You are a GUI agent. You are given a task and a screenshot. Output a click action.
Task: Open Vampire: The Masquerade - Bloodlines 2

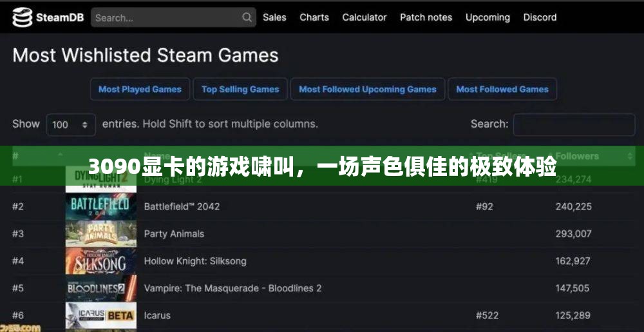[x=233, y=288]
